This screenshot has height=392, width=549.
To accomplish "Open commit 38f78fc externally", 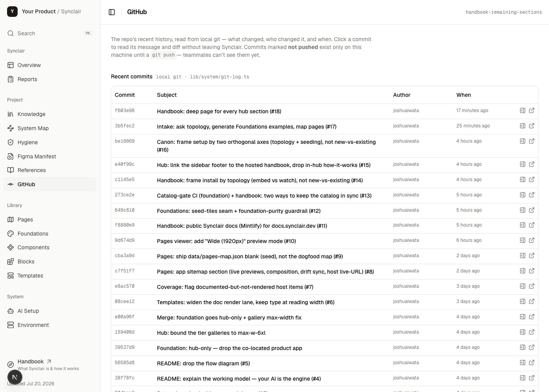I will coord(532,378).
